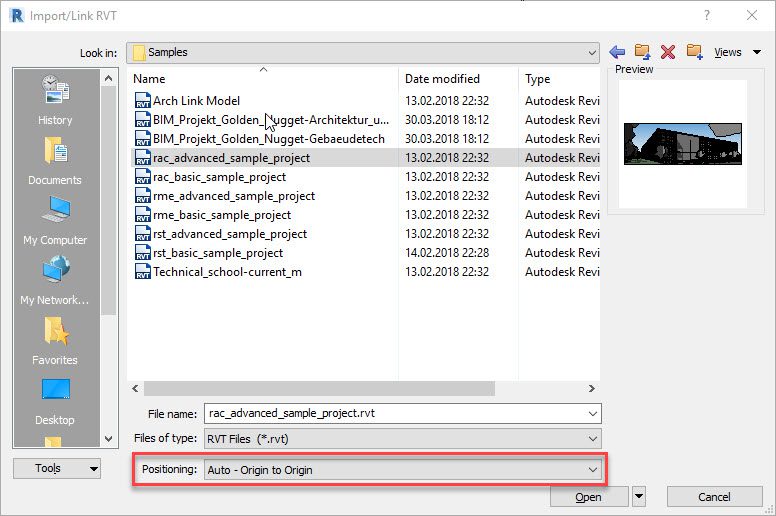Click the help question mark icon
The width and height of the screenshot is (776, 516).
(707, 15)
